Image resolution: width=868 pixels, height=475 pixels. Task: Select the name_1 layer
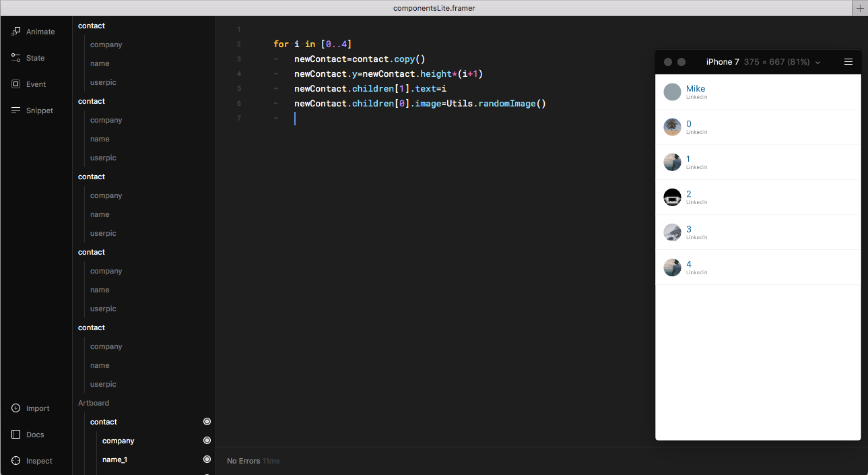click(114, 460)
